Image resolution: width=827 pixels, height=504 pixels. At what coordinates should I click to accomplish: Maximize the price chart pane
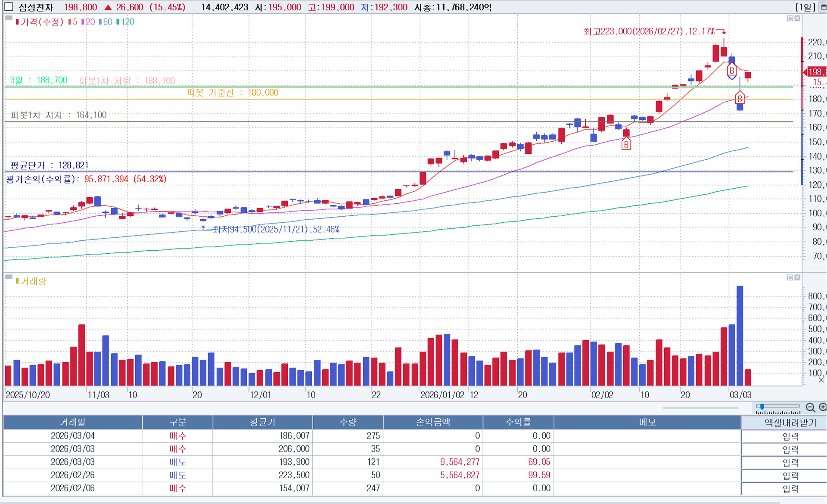coord(790,19)
